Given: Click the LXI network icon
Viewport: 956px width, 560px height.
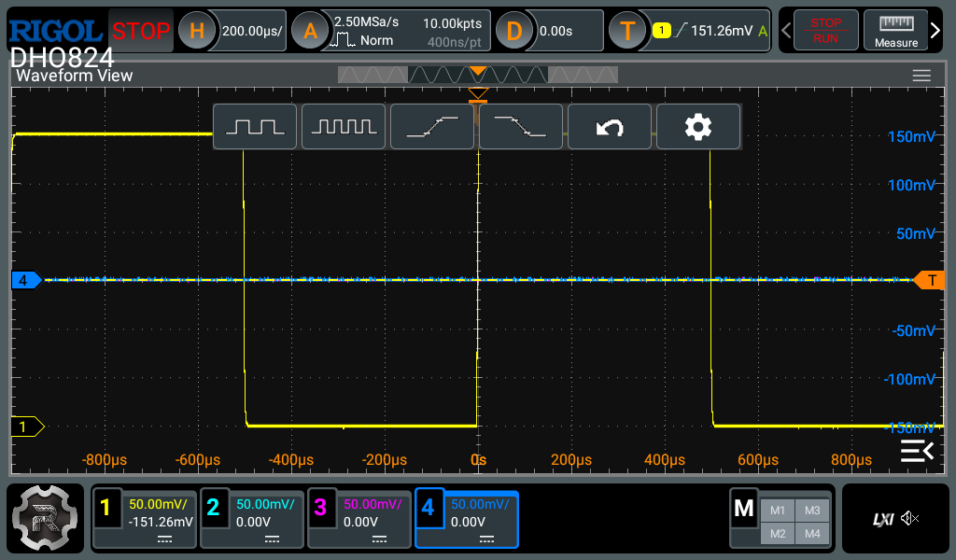Looking at the screenshot, I should (883, 519).
